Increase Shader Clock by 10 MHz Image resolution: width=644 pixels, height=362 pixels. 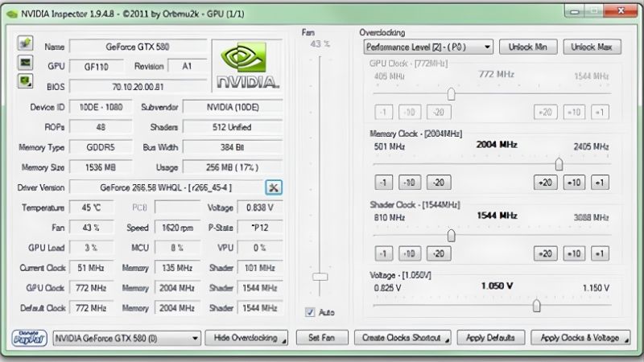[574, 253]
